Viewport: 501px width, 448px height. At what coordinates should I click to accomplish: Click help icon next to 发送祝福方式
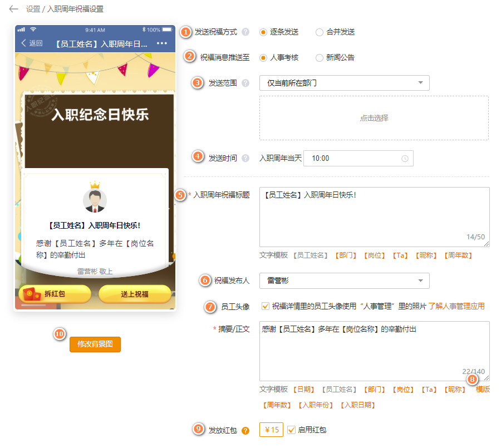pyautogui.click(x=245, y=32)
